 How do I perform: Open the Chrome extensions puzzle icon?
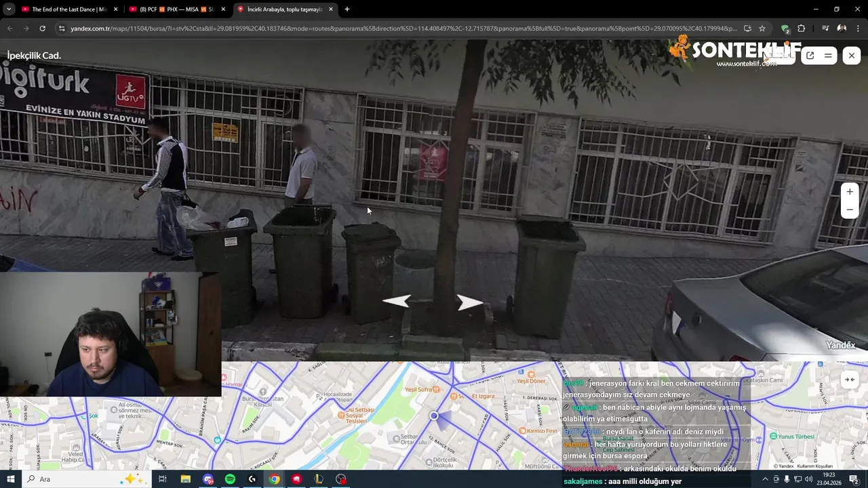(x=801, y=28)
